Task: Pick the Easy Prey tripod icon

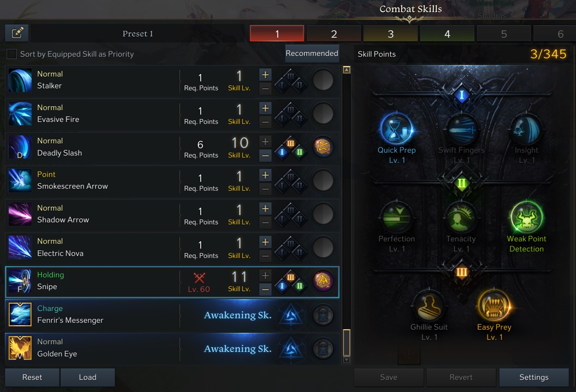Action: tap(494, 306)
